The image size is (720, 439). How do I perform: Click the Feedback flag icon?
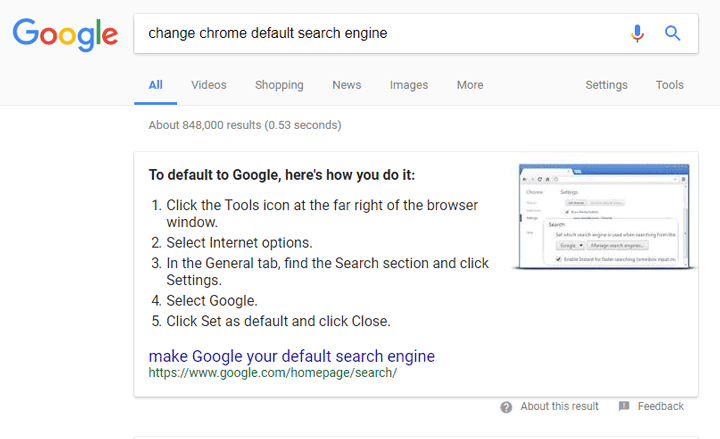pyautogui.click(x=624, y=406)
